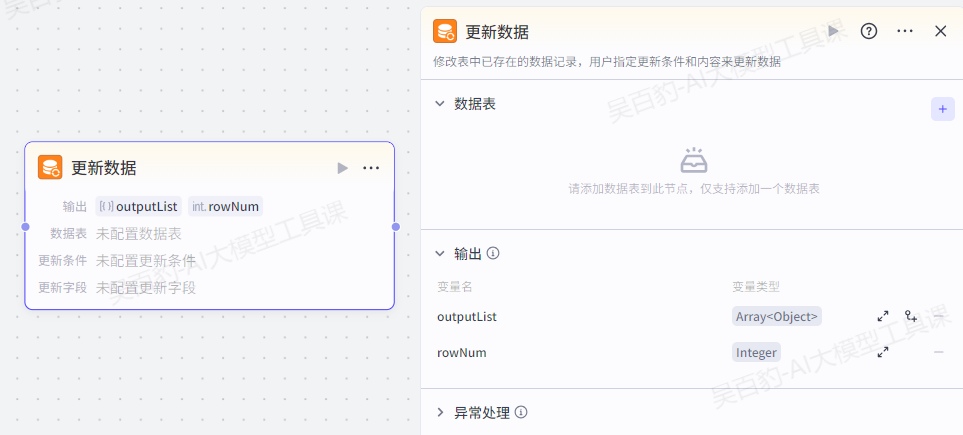Add a data table with plus button

point(942,109)
